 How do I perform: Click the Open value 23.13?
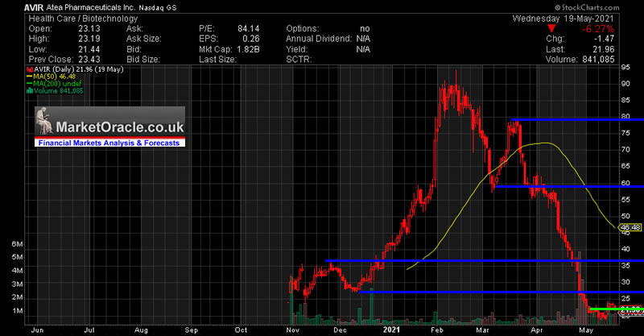(x=89, y=29)
